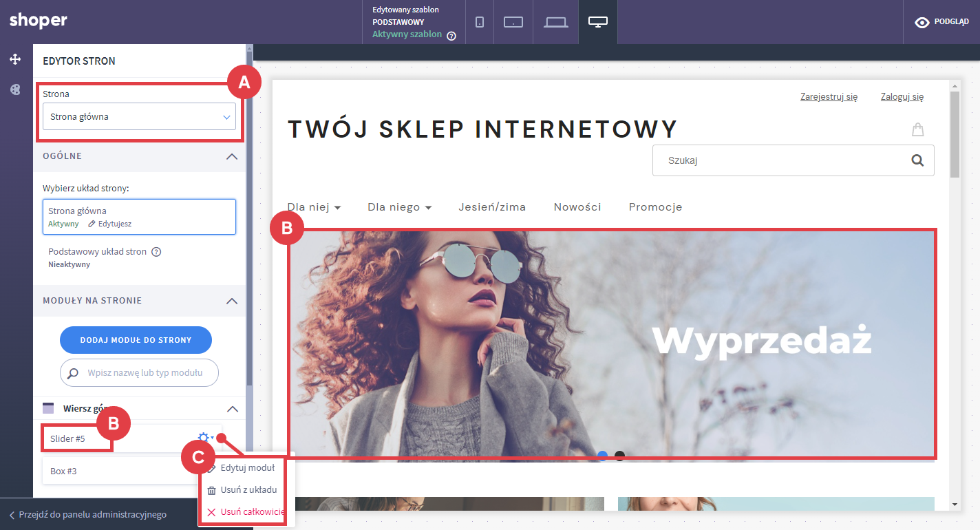
Task: Collapse the MODUŁY NA STRONIE section
Action: point(232,301)
